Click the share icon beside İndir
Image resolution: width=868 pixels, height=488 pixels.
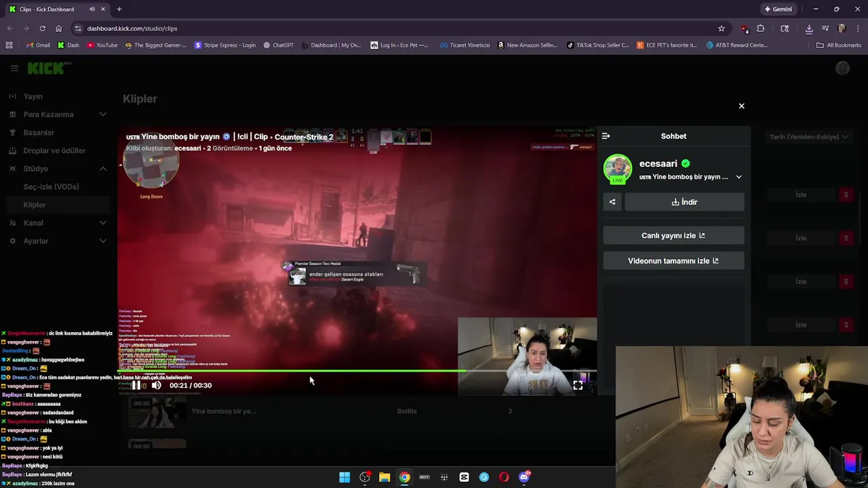point(612,202)
